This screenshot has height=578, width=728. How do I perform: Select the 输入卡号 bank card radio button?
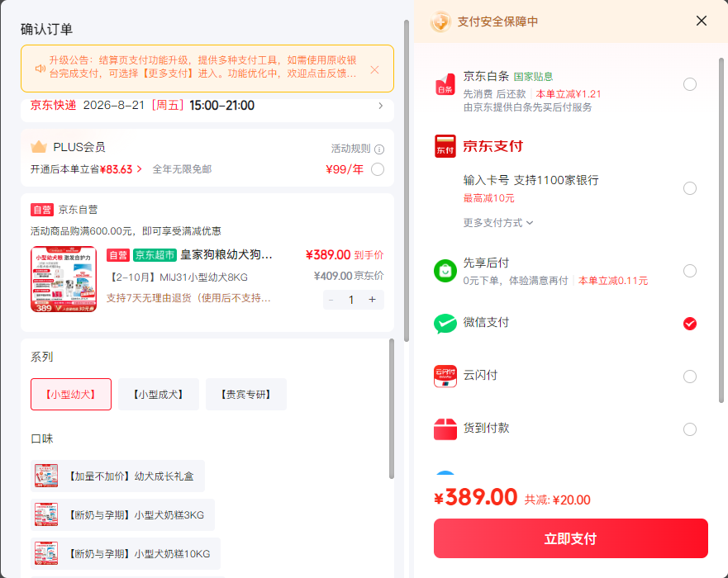(x=689, y=188)
